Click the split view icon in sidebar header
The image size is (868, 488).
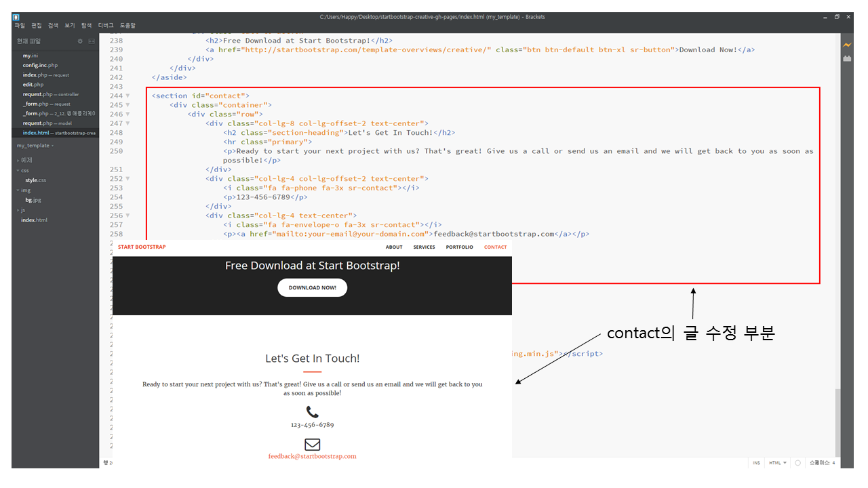(92, 41)
